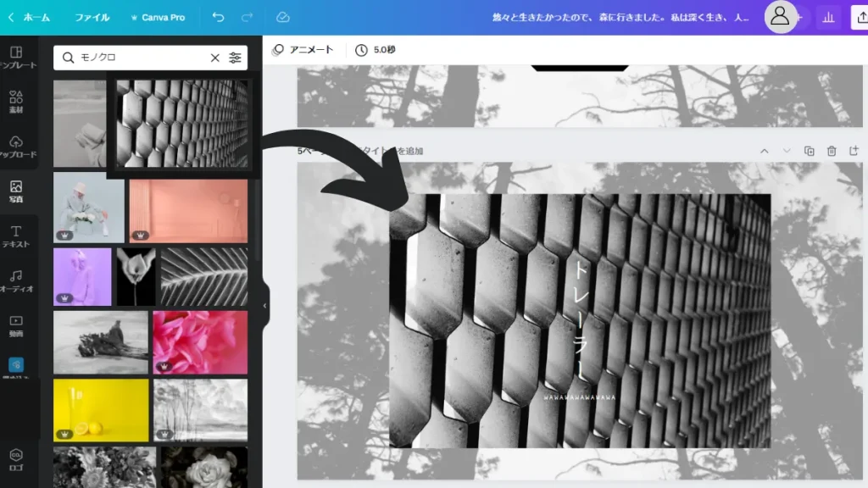The width and height of the screenshot is (868, 488).
Task: Open the オーディオ audio panel
Action: pyautogui.click(x=17, y=281)
